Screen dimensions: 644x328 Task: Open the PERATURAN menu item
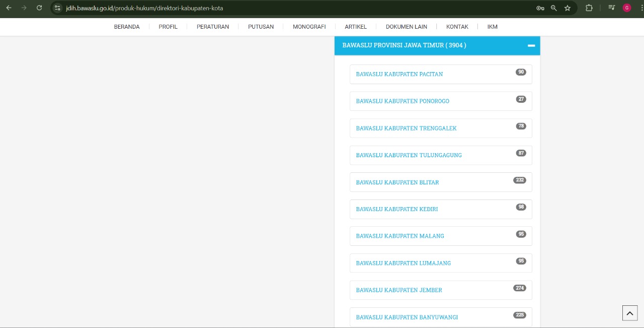click(x=212, y=27)
